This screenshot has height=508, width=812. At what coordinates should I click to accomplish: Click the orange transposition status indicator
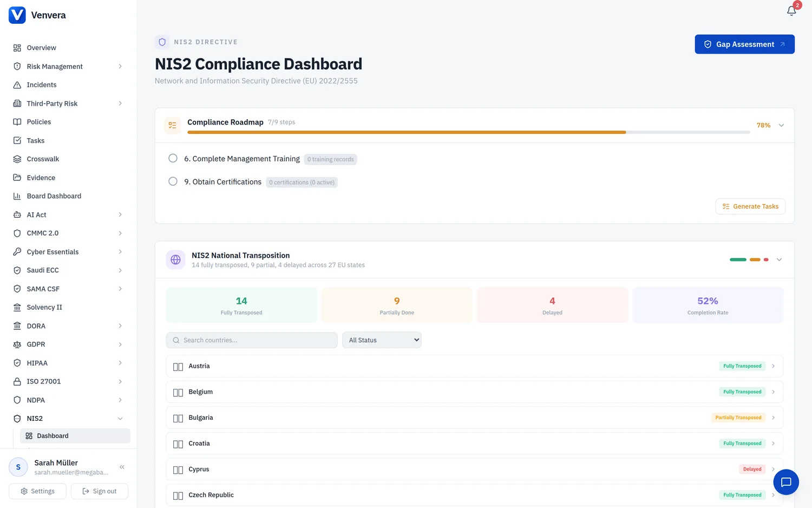pos(755,259)
